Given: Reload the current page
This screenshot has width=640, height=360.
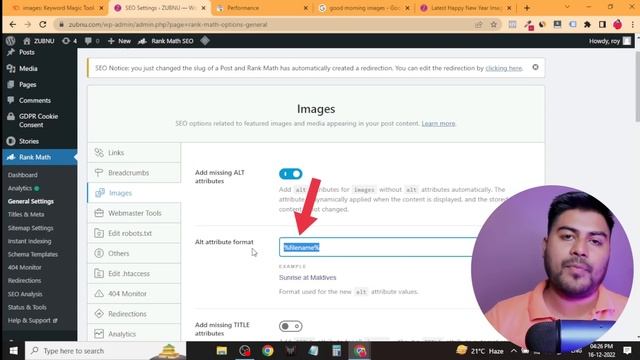Looking at the screenshot, I should tap(42, 24).
